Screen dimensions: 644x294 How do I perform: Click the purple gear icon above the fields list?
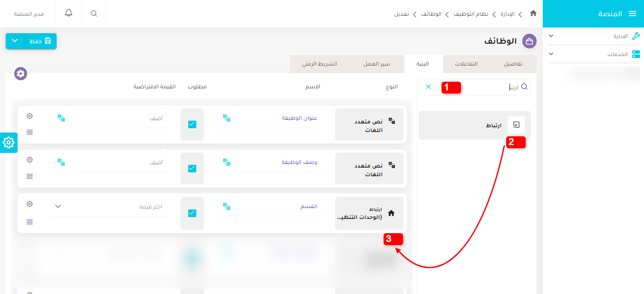click(x=20, y=74)
